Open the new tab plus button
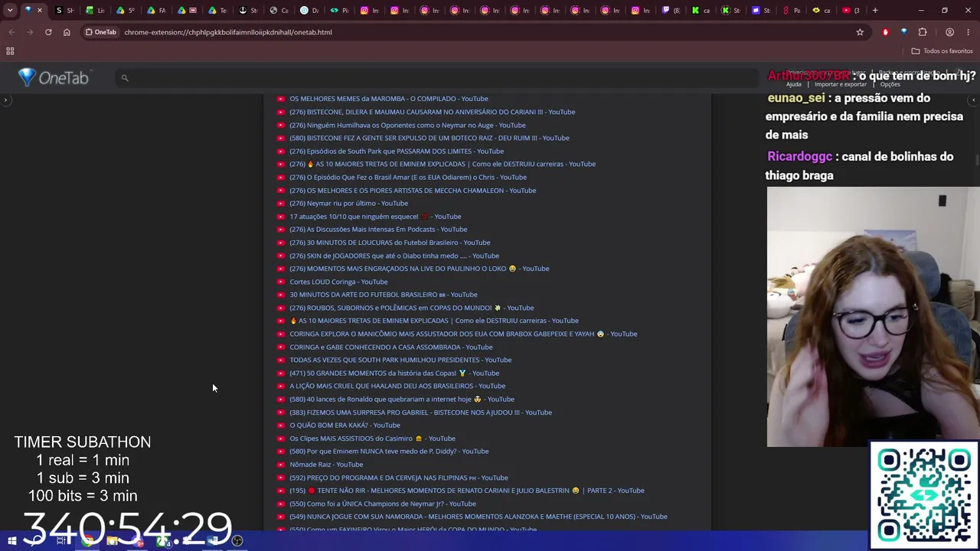The width and height of the screenshot is (980, 551). [875, 11]
